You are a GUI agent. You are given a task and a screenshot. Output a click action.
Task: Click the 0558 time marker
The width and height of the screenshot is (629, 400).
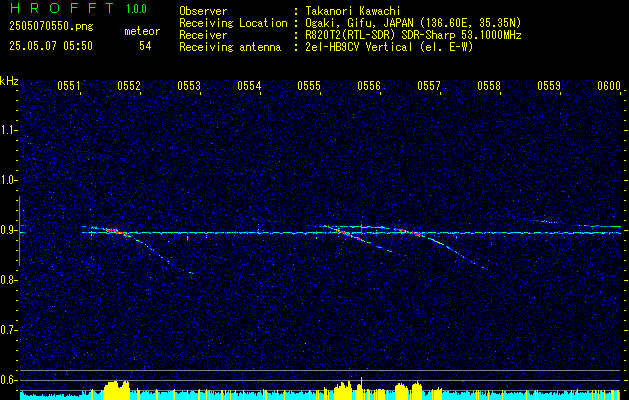(489, 86)
